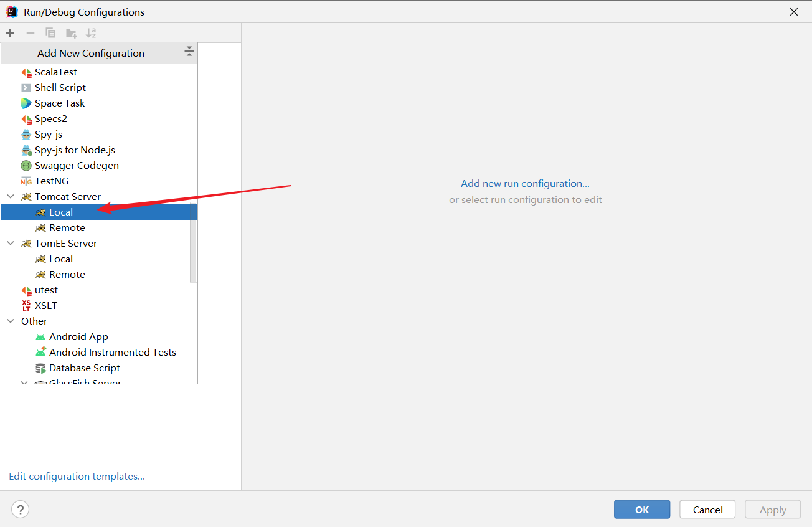Click the icon beside Tomcat Remote entry
This screenshot has height=527, width=812.
click(40, 228)
